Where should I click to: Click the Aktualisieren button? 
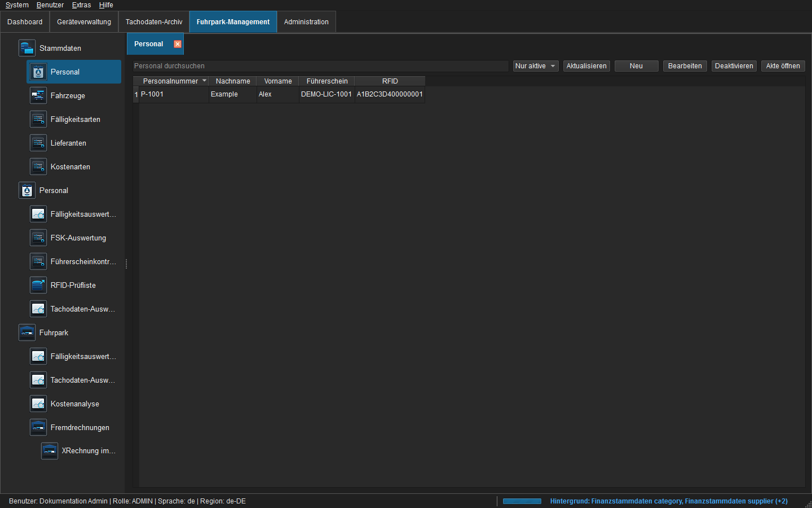(x=586, y=66)
